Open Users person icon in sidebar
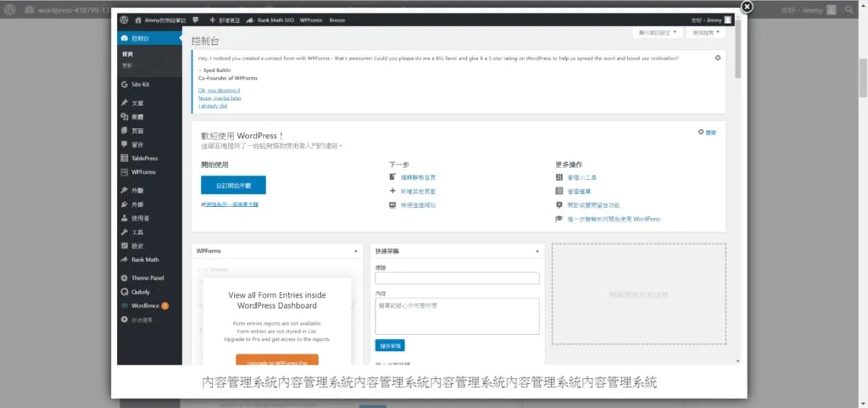 124,218
